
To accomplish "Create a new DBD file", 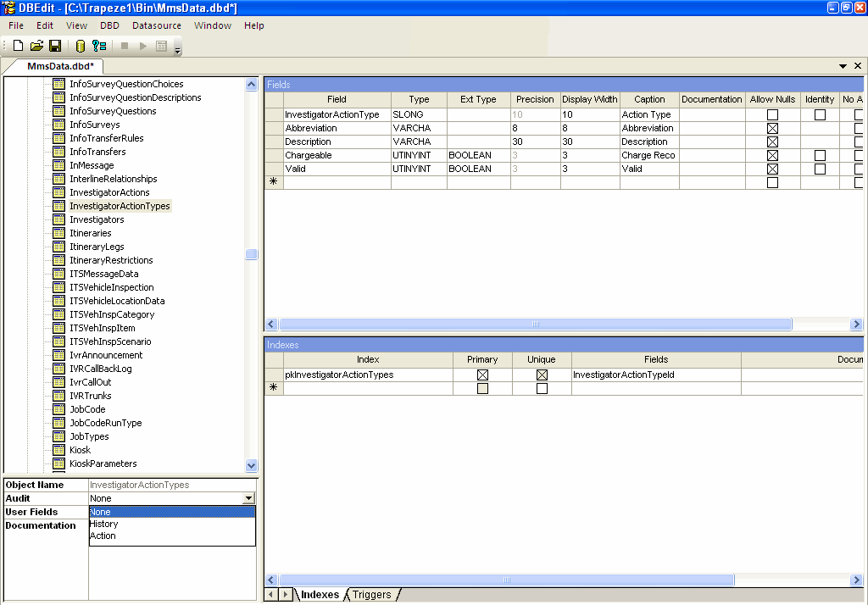I will click(18, 46).
